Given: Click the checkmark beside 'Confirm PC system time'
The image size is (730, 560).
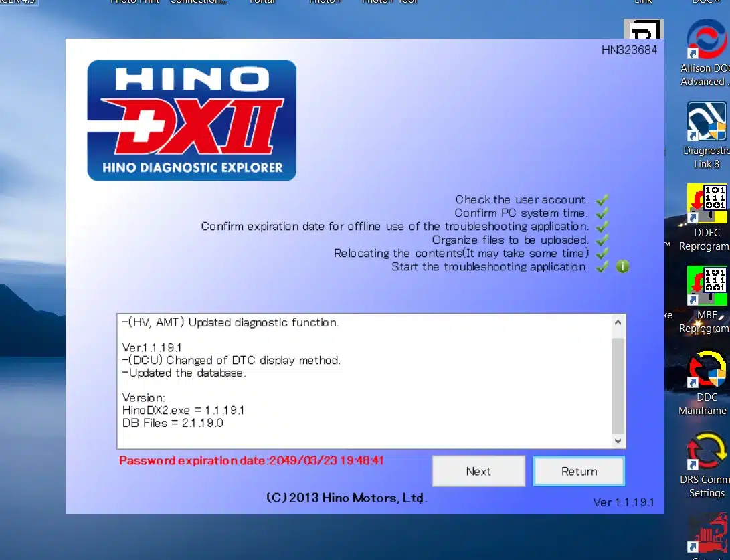Looking at the screenshot, I should click(x=602, y=213).
